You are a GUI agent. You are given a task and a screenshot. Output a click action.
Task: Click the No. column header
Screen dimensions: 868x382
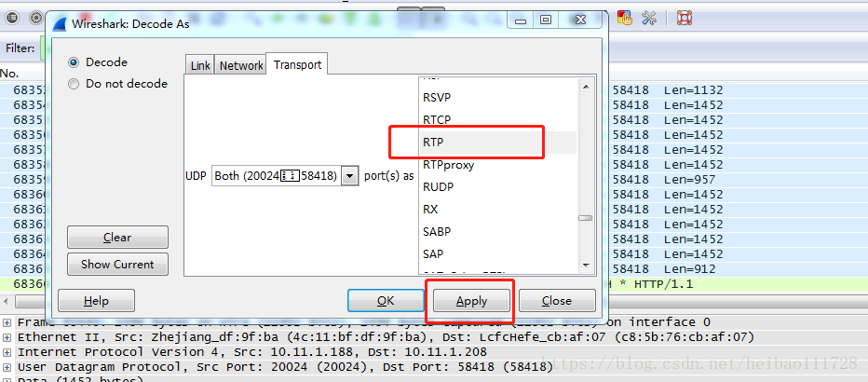pos(9,73)
